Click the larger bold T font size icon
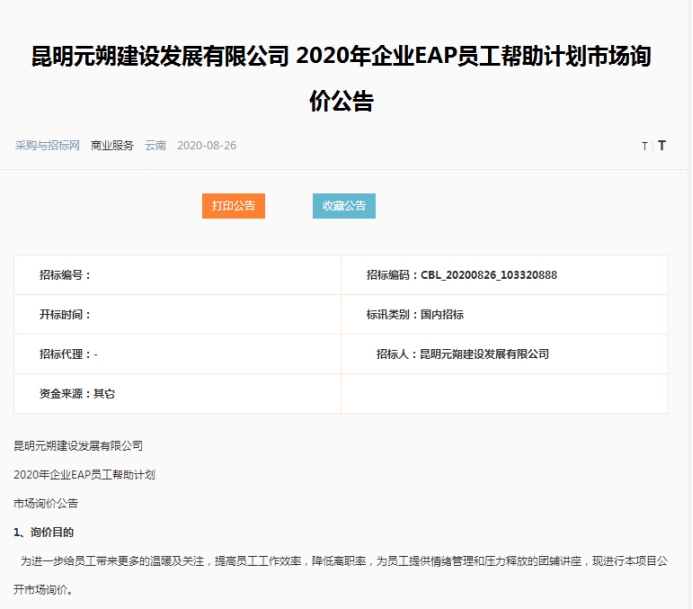Image resolution: width=693 pixels, height=609 pixels. (x=661, y=145)
